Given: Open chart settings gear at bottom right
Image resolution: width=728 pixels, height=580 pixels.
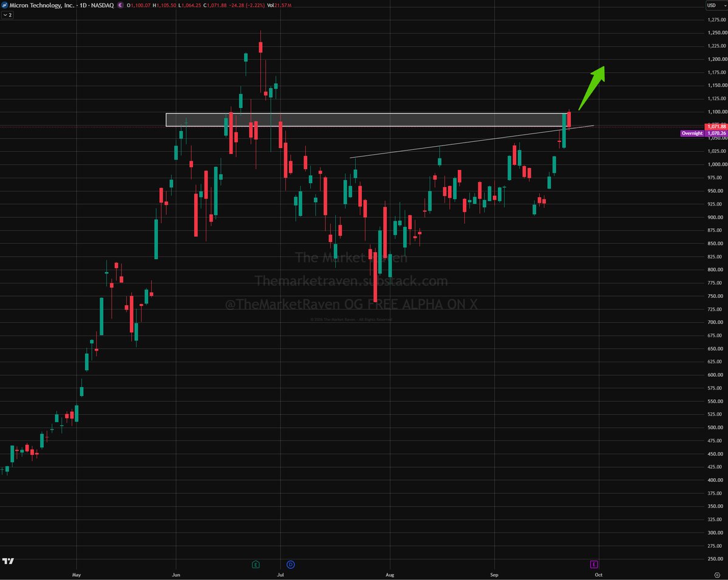Looking at the screenshot, I should click(x=717, y=575).
